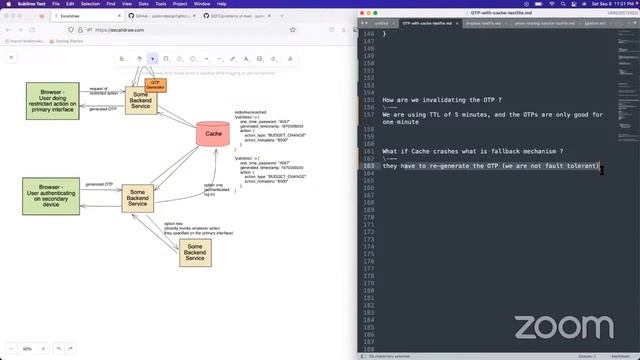Image resolution: width=640 pixels, height=360 pixels.
Task: Toggle the Sublime sidebar from status bar
Action: (x=363, y=356)
